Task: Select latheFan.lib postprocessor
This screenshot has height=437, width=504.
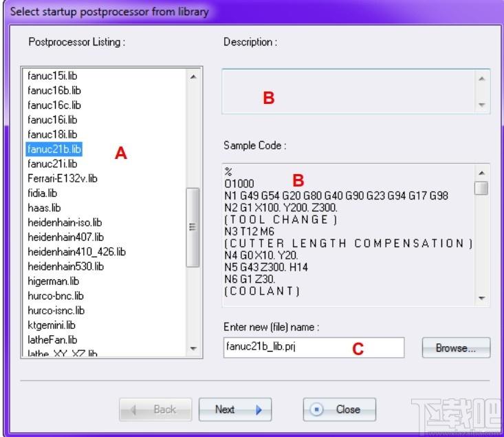Action: click(x=52, y=340)
